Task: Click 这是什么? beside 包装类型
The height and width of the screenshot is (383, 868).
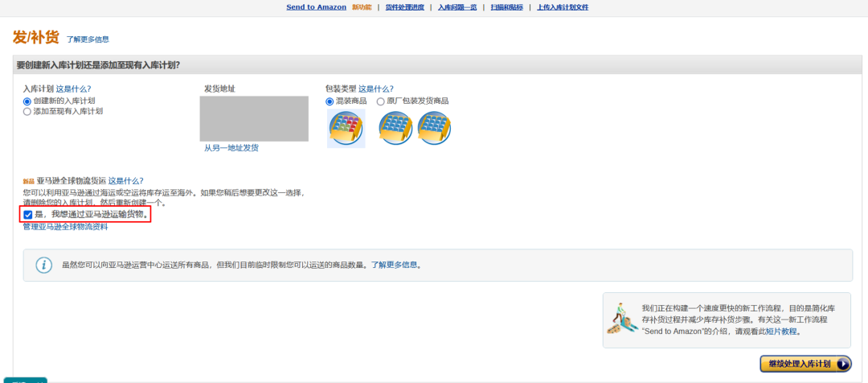Action: point(376,89)
